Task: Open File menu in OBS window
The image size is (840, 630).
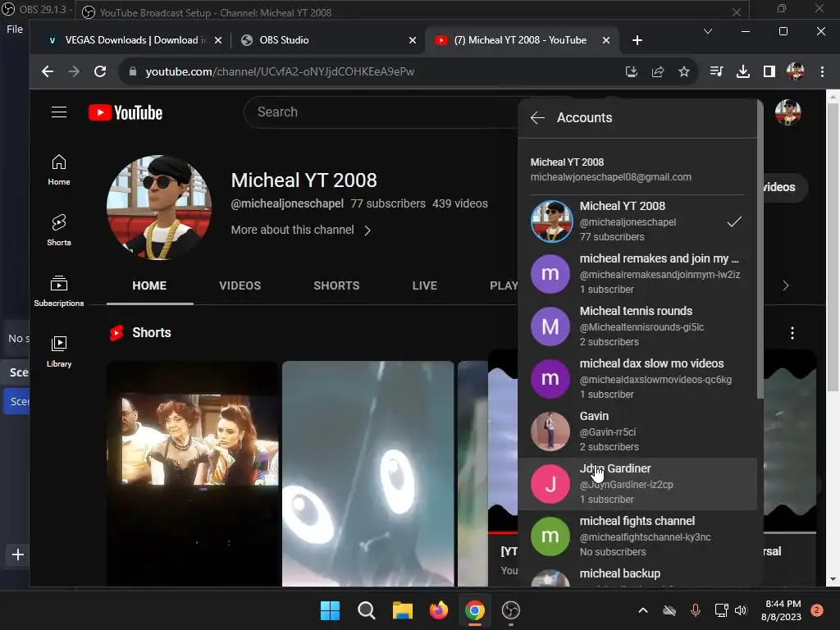Action: [x=15, y=29]
